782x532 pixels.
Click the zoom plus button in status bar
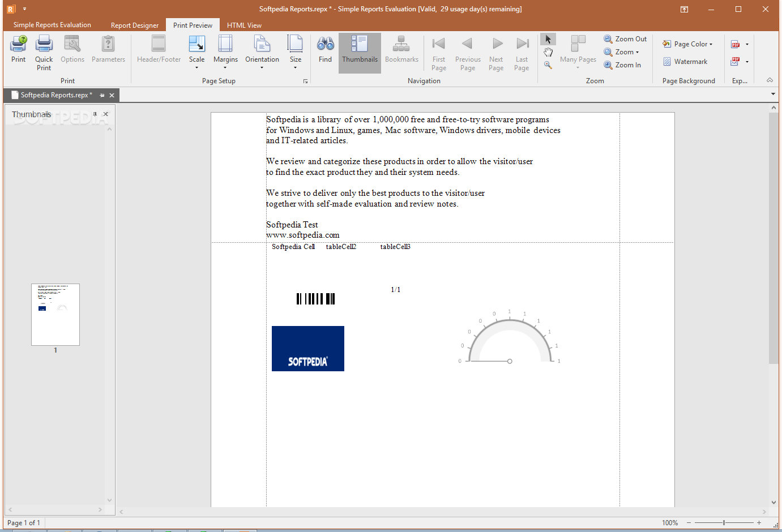pyautogui.click(x=759, y=522)
